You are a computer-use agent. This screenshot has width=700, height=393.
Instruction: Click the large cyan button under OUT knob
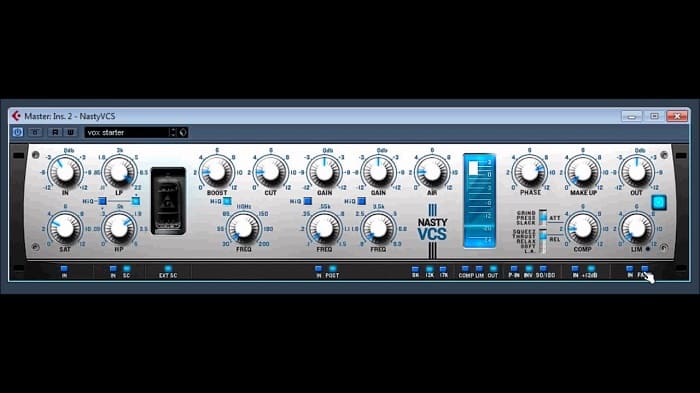point(659,203)
